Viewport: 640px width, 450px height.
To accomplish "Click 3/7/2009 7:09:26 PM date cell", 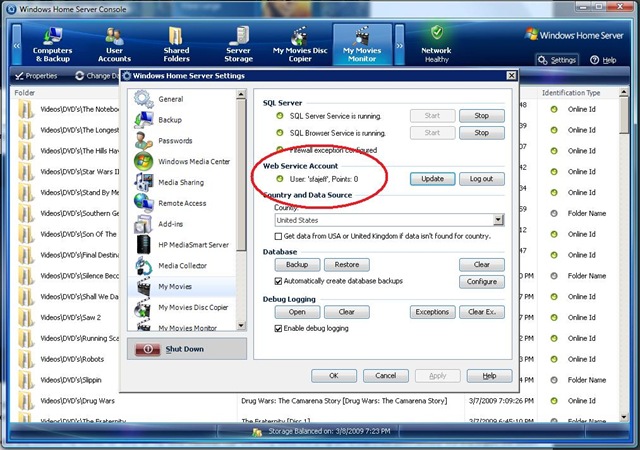I will tap(501, 401).
